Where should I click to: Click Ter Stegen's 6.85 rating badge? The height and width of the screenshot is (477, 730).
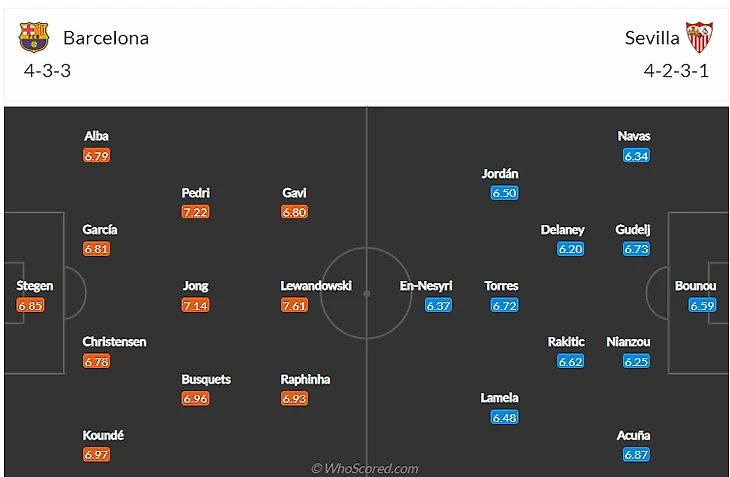click(x=31, y=305)
